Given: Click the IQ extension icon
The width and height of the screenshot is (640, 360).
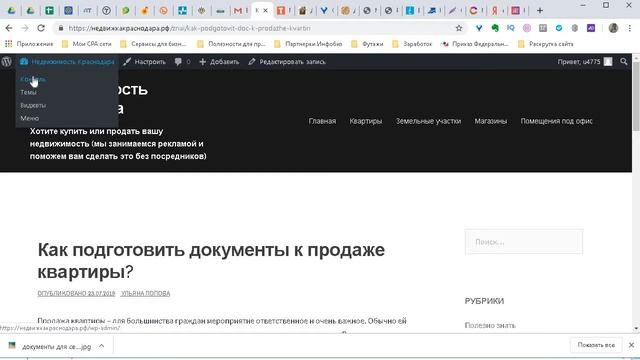Looking at the screenshot, I should [x=511, y=28].
